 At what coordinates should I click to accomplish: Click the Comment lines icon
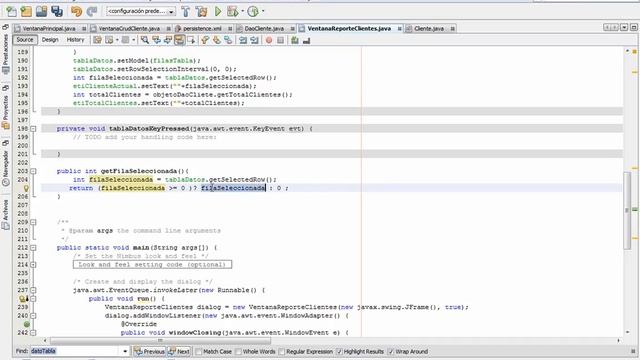295,40
